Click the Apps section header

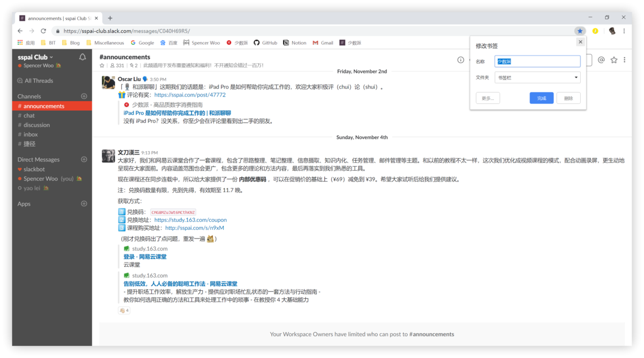pyautogui.click(x=24, y=203)
